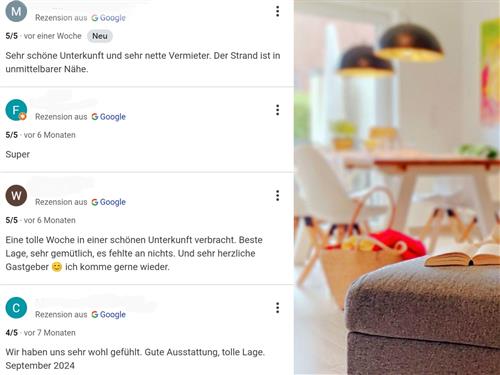Click the living room photo on the right
This screenshot has width=500, height=375.
click(x=397, y=187)
